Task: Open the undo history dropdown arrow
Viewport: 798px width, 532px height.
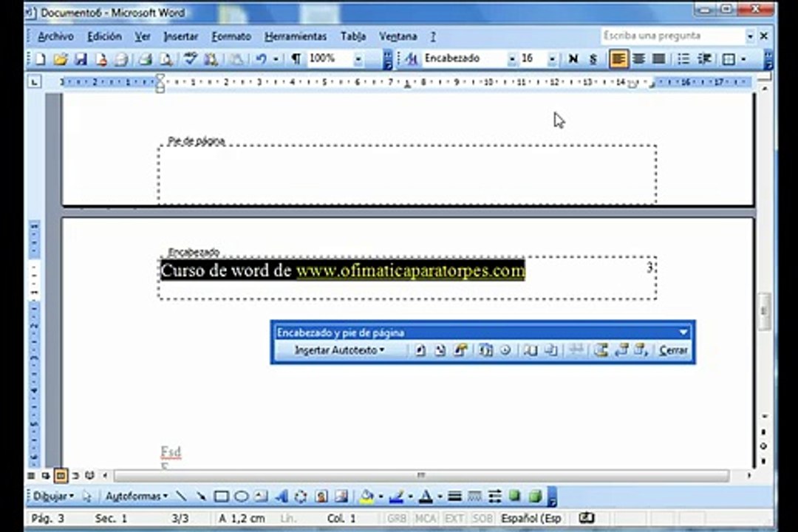Action: (276, 59)
